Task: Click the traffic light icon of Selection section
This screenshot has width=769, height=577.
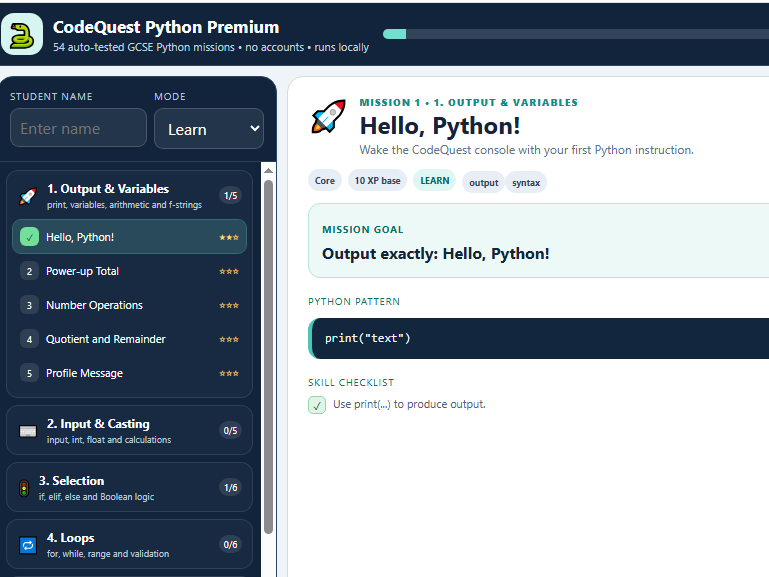Action: 24,488
